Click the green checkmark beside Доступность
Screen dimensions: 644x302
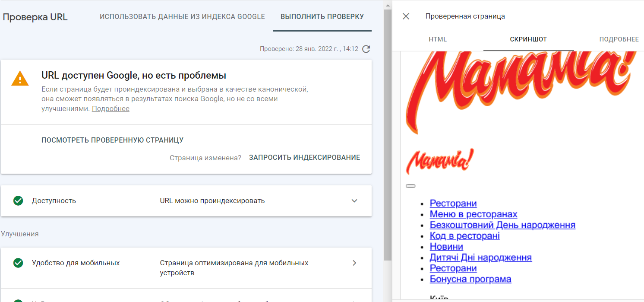[18, 200]
